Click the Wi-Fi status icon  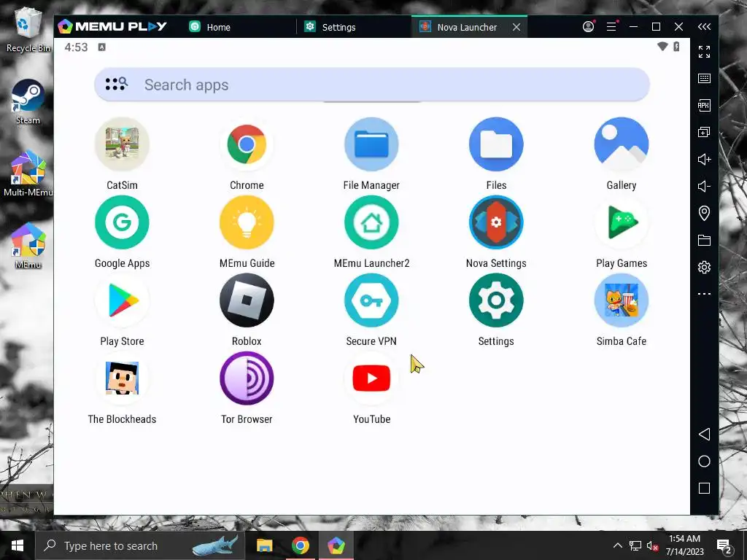coord(662,47)
